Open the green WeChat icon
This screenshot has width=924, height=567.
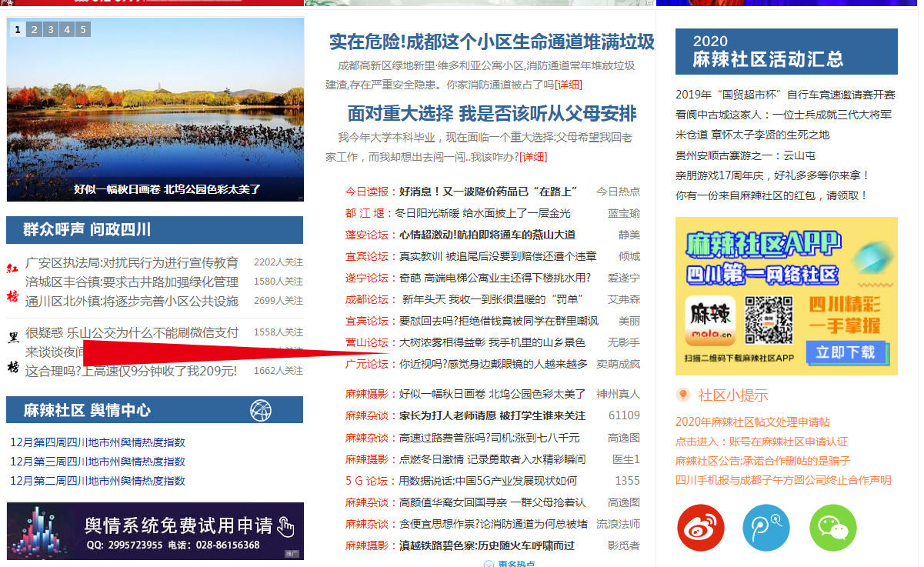click(x=832, y=528)
